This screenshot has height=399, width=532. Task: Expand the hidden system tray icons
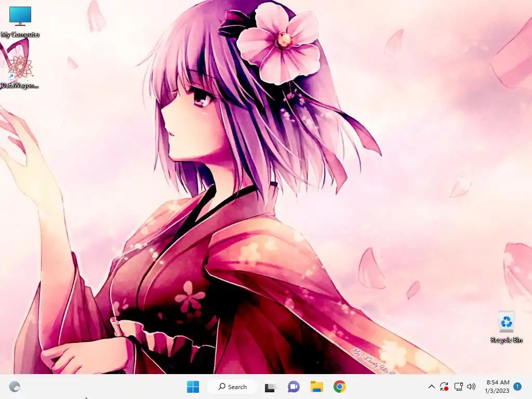(x=432, y=387)
